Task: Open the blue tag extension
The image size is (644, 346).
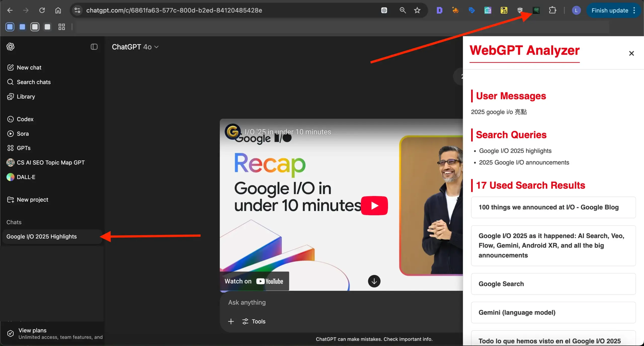Action: 472,10
